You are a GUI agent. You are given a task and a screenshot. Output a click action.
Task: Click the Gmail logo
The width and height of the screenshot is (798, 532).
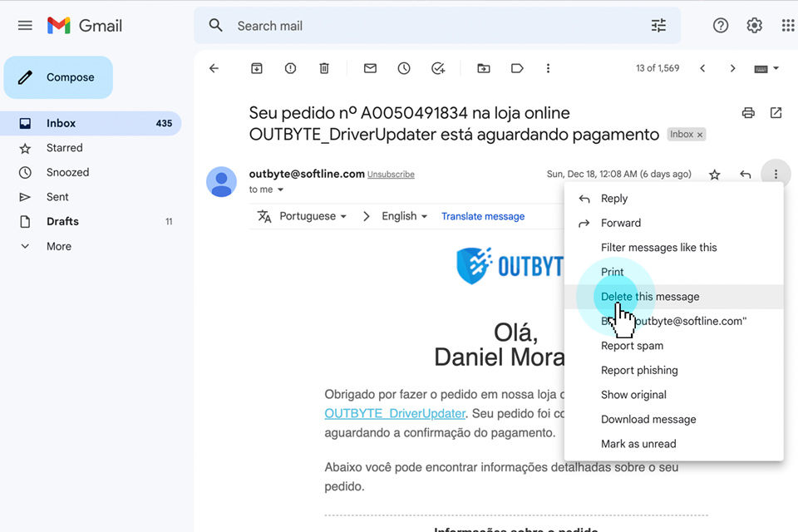click(85, 26)
